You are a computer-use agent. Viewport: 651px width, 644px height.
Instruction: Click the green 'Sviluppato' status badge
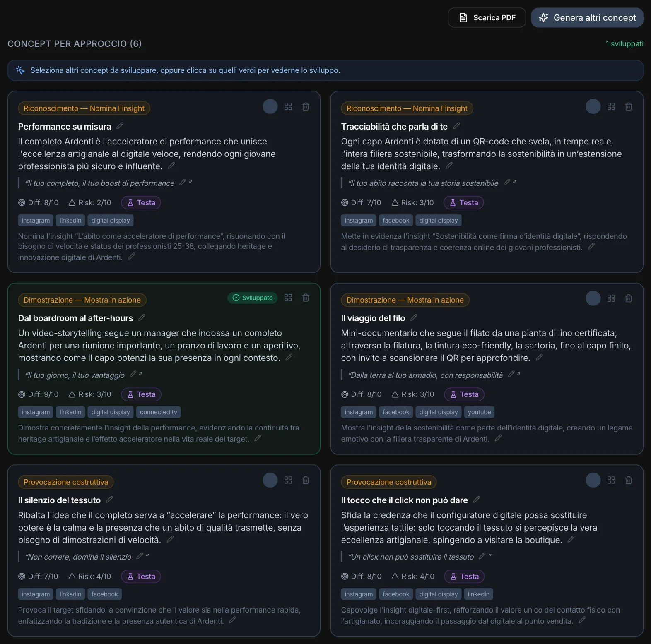point(253,298)
